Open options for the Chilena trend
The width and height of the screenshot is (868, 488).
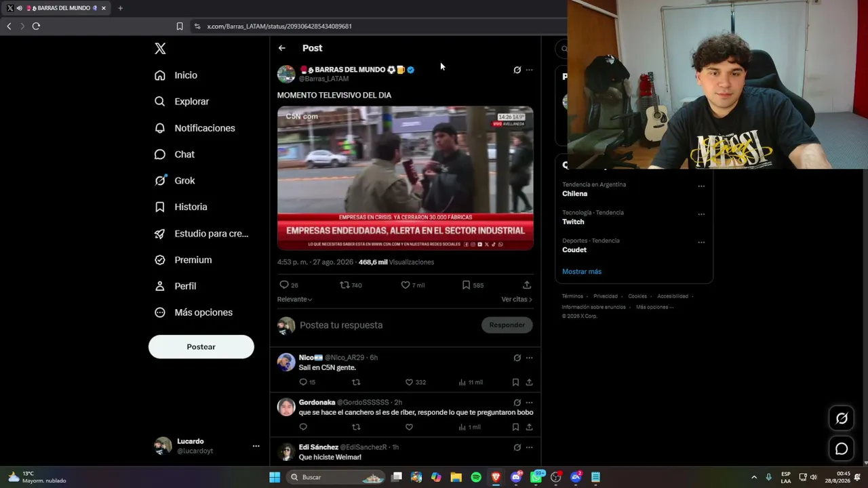[701, 186]
